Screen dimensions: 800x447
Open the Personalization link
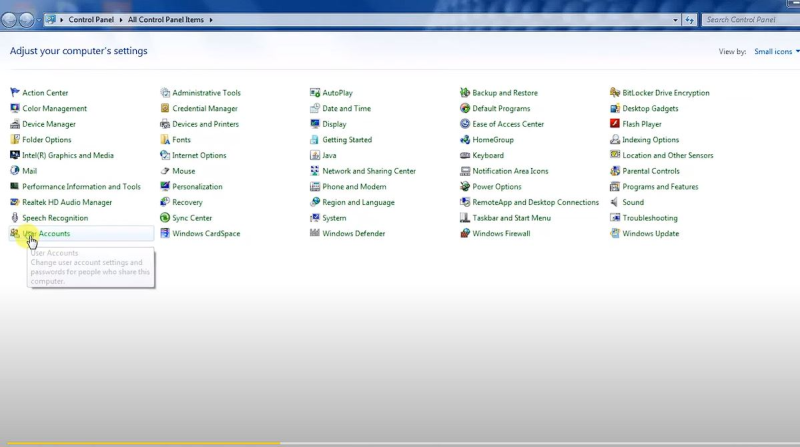(x=197, y=186)
